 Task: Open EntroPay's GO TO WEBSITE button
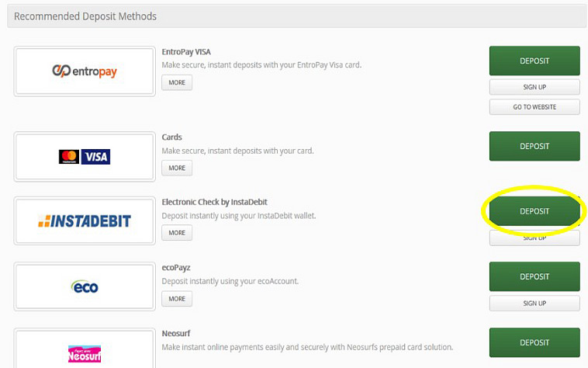point(534,107)
